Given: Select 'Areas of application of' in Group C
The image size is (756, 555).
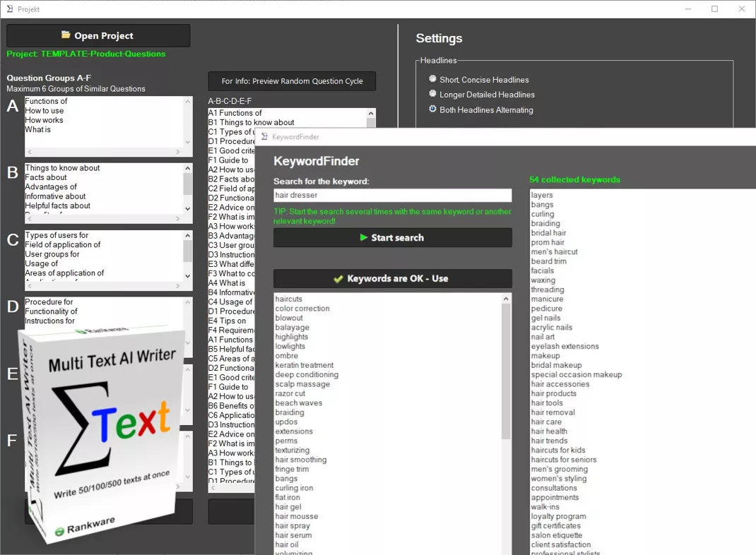Looking at the screenshot, I should coord(64,273).
